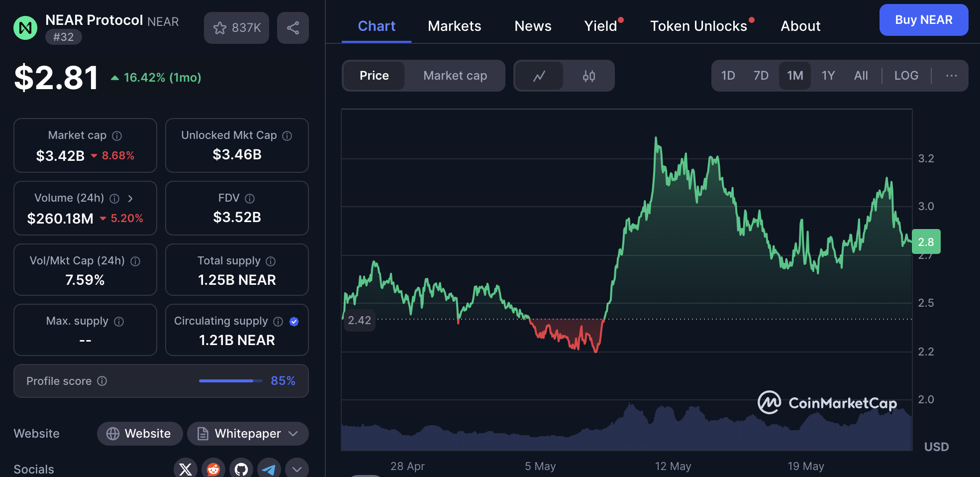Open the chart options ellipsis menu
980x477 pixels.
(951, 75)
